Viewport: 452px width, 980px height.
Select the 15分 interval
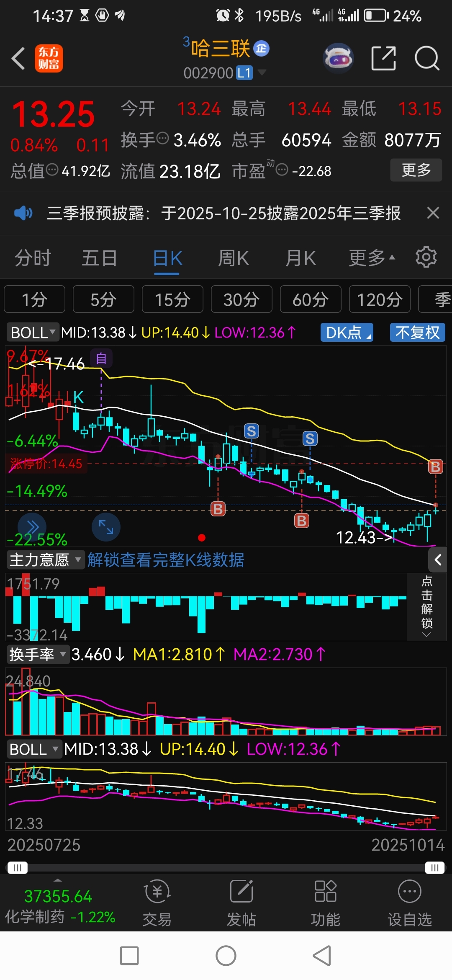pyautogui.click(x=172, y=299)
